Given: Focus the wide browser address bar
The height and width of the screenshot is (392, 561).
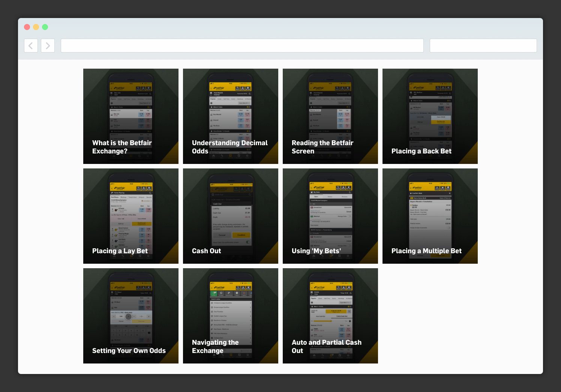Looking at the screenshot, I should point(242,46).
